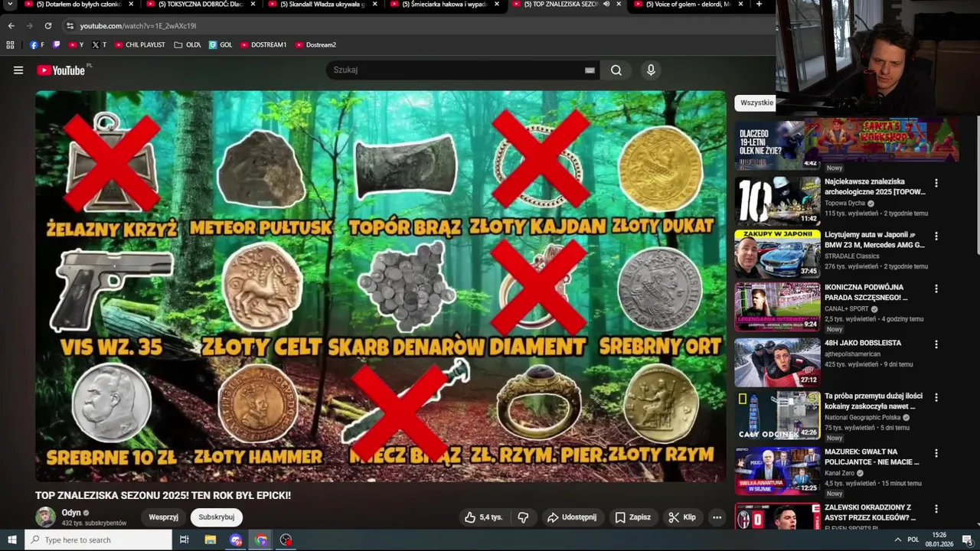
Task: Open the tab search dropdown arrow
Action: click(x=10, y=5)
